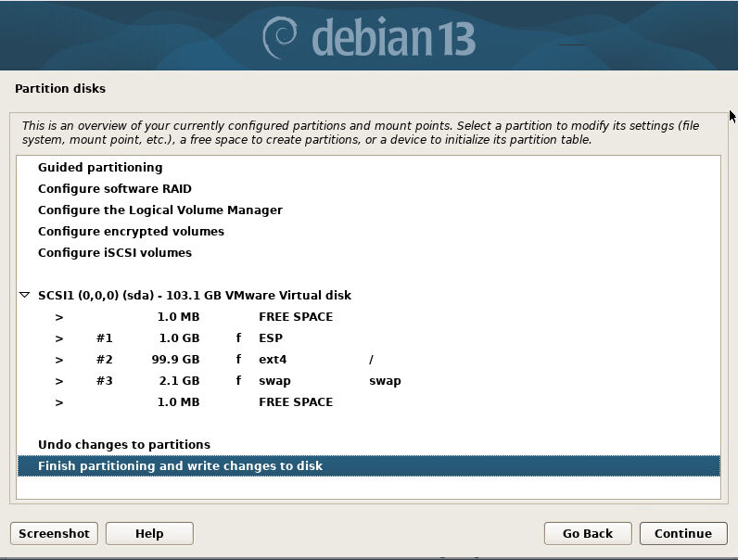The image size is (738, 560).
Task: Select SCSI1 (0,0,0) (sda) VMware Virtual disk row
Action: point(368,296)
